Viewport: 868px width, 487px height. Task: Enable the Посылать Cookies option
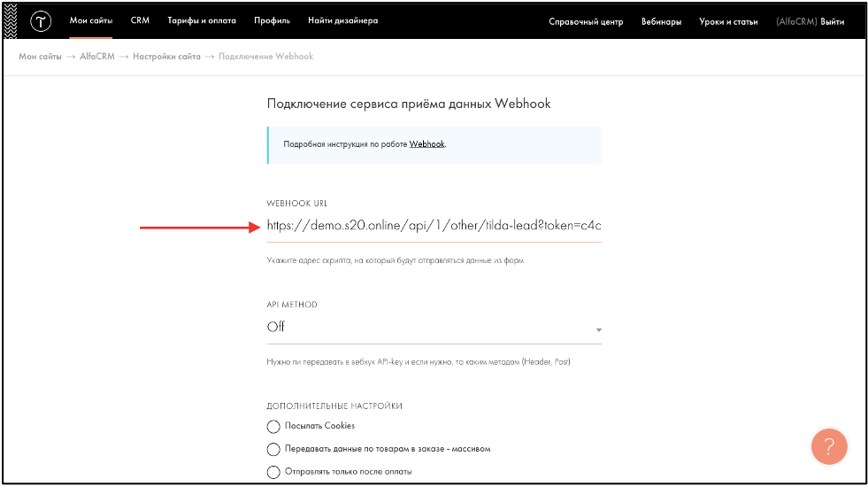click(x=273, y=427)
